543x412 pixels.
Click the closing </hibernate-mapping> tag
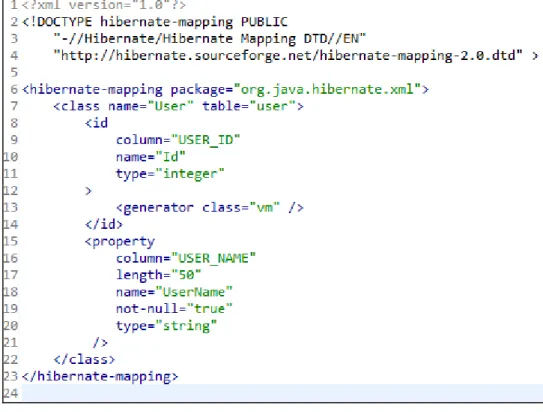pyautogui.click(x=100, y=377)
